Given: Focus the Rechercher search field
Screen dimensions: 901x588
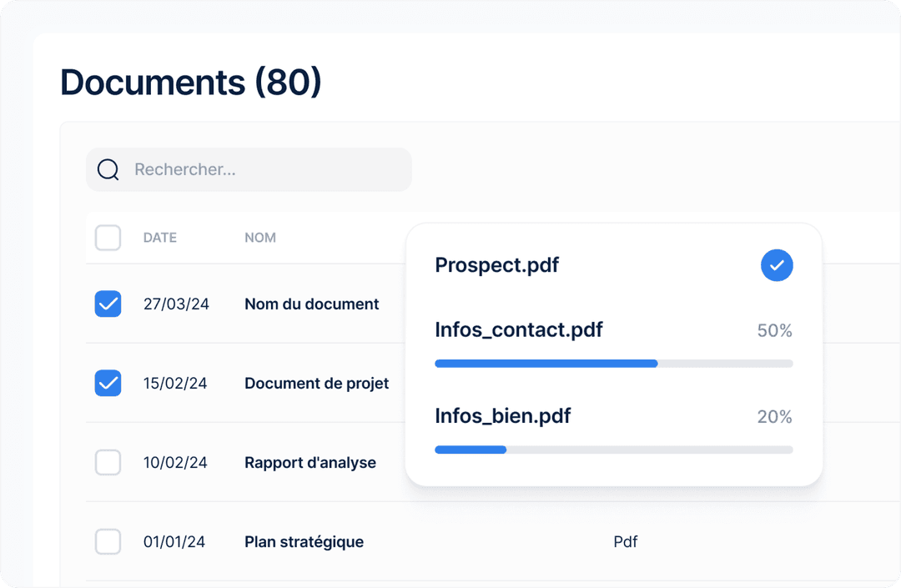Looking at the screenshot, I should click(267, 170).
